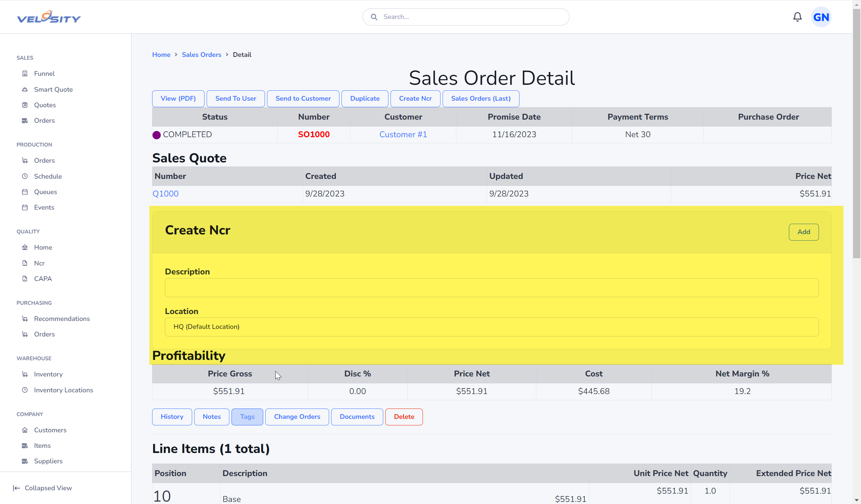Click Customer #1 hyperlink
Image resolution: width=861 pixels, height=504 pixels.
pos(403,134)
